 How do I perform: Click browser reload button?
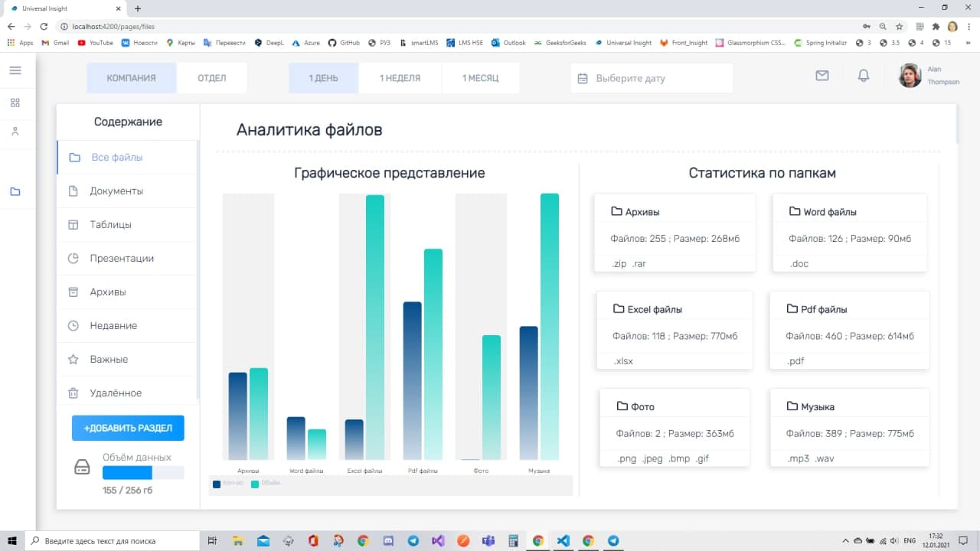tap(44, 26)
